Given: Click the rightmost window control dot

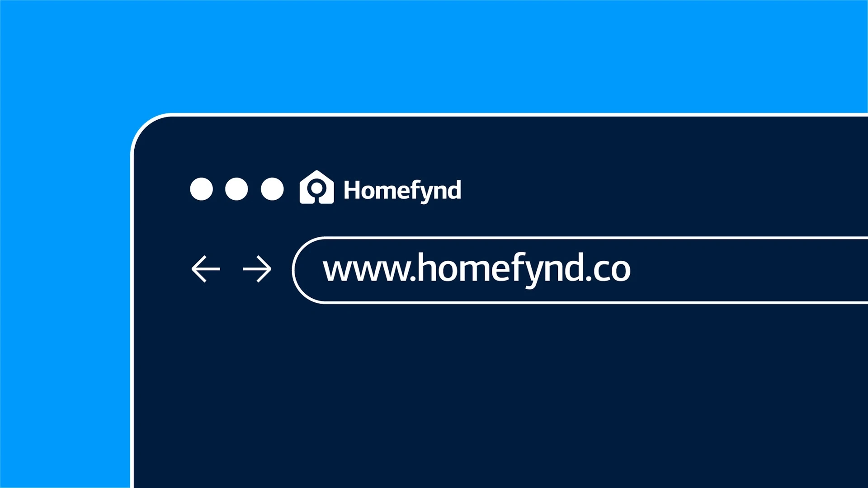Looking at the screenshot, I should coord(272,189).
